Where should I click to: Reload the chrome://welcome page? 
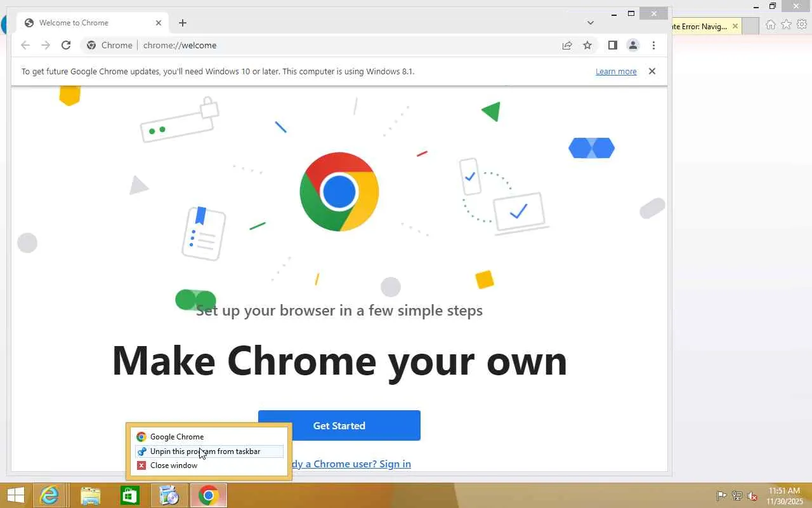66,45
